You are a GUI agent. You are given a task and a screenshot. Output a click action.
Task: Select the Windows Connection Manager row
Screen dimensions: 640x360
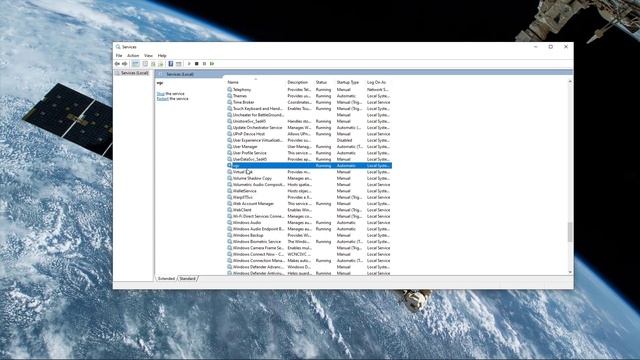(309, 260)
